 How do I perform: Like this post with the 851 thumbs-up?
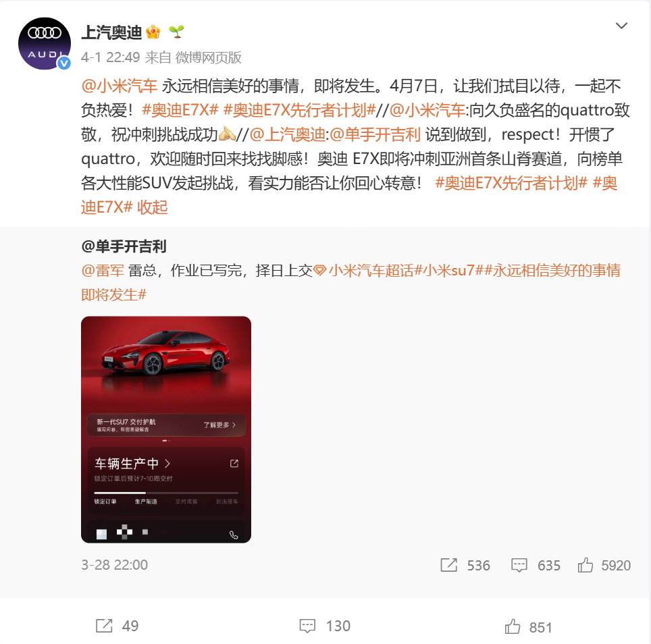[x=513, y=626]
